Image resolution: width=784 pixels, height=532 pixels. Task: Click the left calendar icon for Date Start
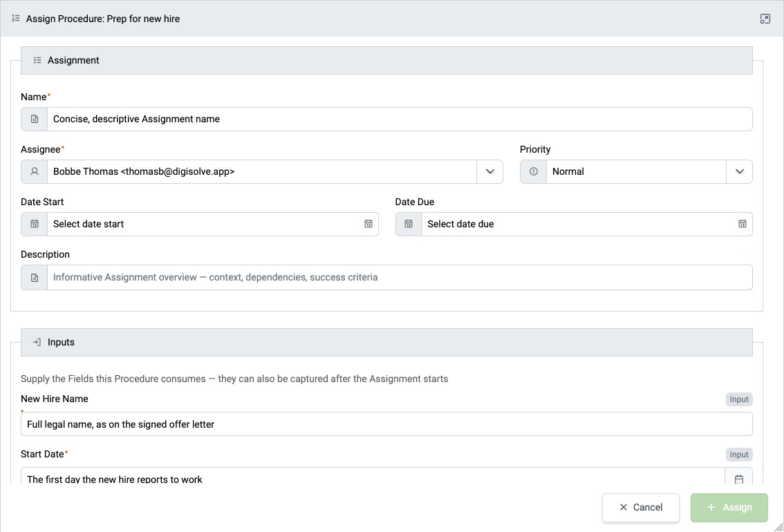click(35, 225)
